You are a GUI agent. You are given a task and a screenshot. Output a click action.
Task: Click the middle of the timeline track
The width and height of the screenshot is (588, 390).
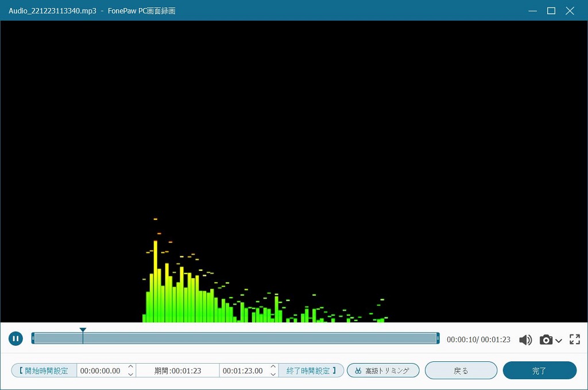tap(235, 338)
